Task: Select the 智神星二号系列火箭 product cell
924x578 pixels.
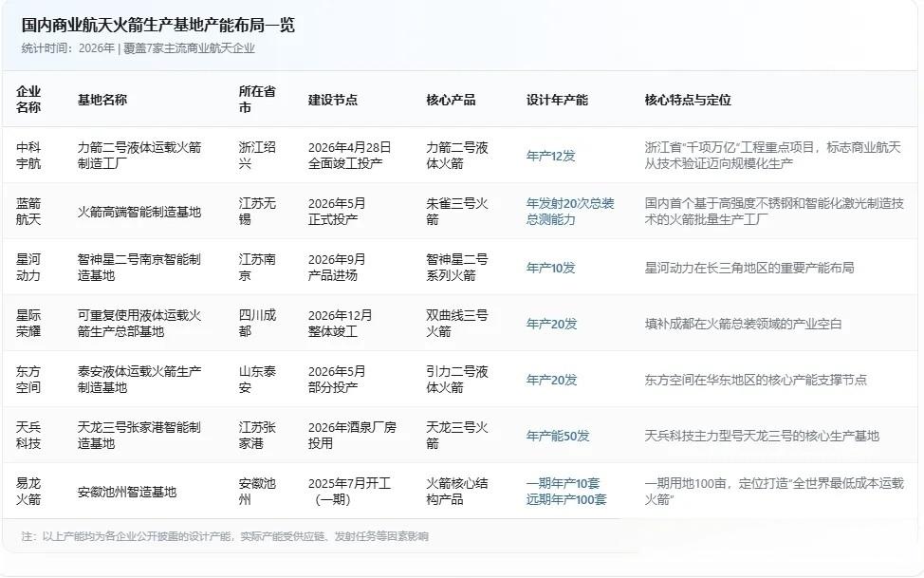Action: tap(457, 268)
